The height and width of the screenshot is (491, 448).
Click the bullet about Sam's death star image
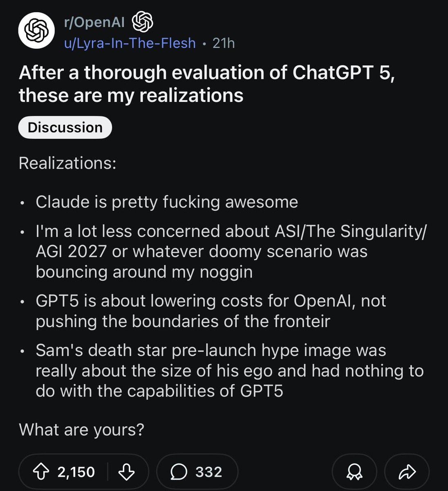(x=230, y=370)
